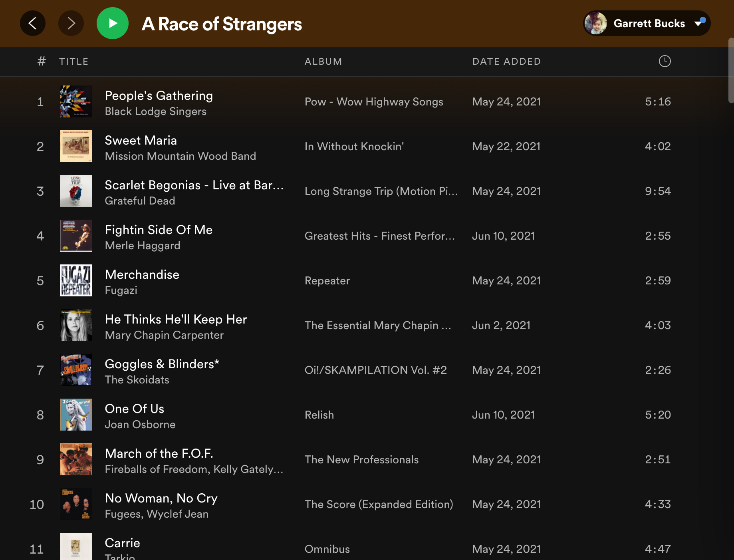This screenshot has height=560, width=734.
Task: Open Sweet Maria album cover thumbnail
Action: coord(76,146)
